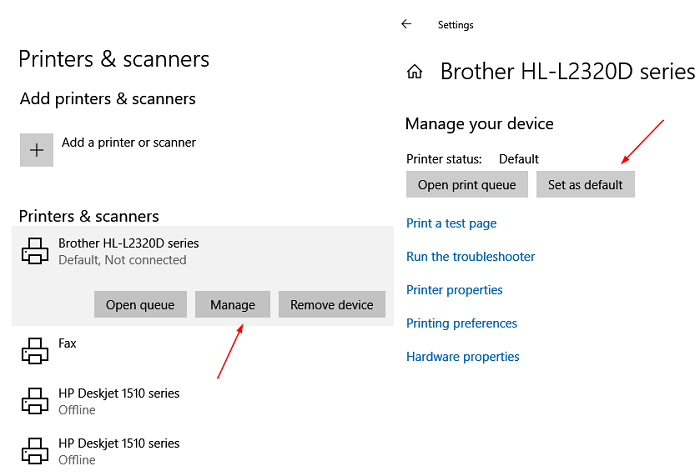Select the second 'HP Deskjet 1510 series' entry
This screenshot has width=700, height=476.
click(x=203, y=451)
